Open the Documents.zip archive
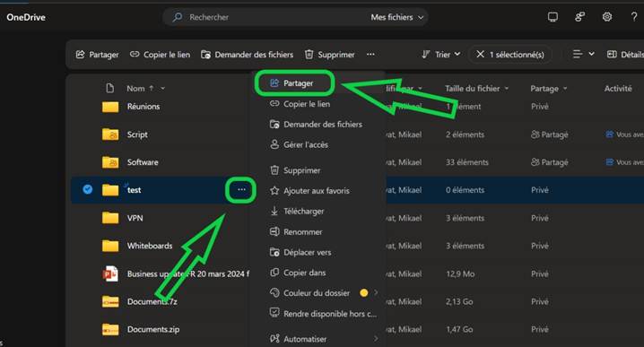This screenshot has height=347, width=644. pyautogui.click(x=153, y=329)
